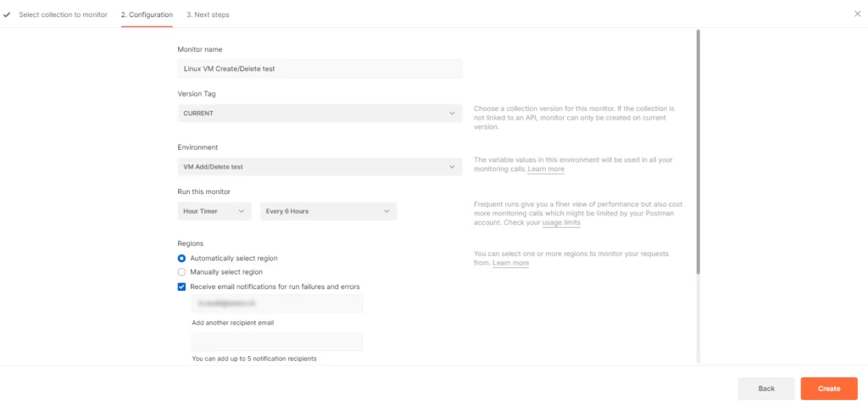This screenshot has width=868, height=412.
Task: Click the vertical scrollbar of the form
Action: [x=698, y=152]
